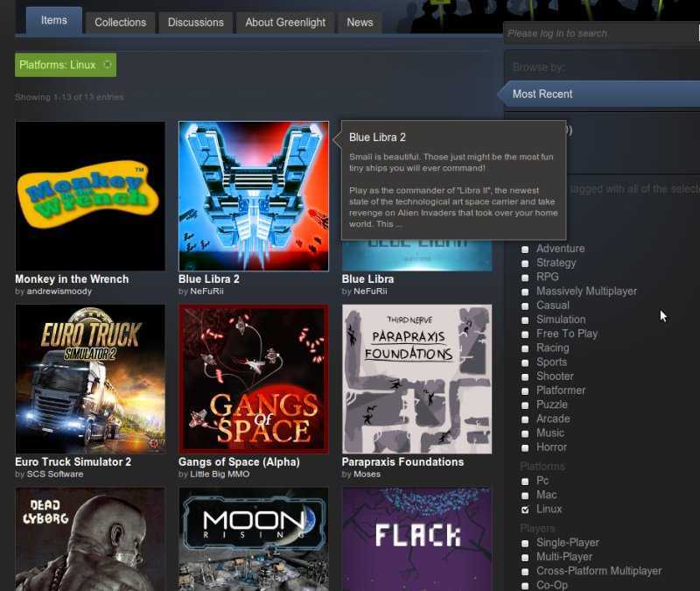Open Parapraxis Foundations thumbnail
This screenshot has height=591, width=700.
coord(417,379)
